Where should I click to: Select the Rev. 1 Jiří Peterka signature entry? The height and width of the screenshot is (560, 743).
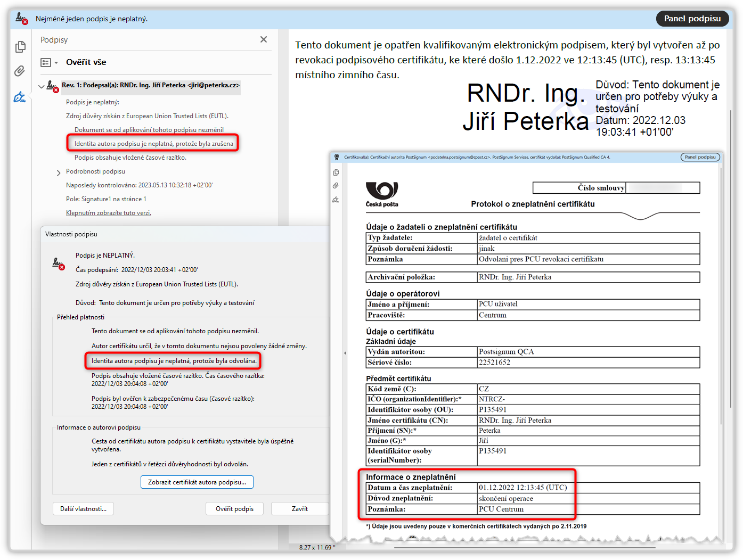click(x=151, y=85)
